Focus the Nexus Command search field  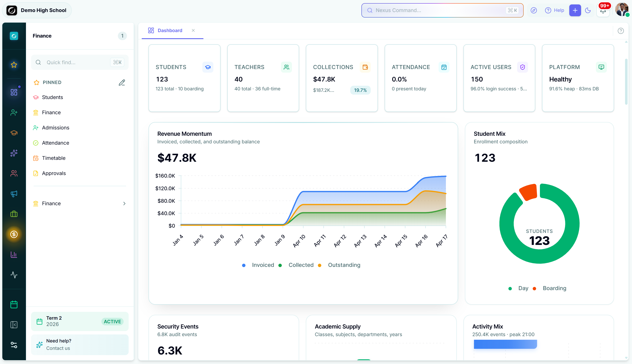tap(442, 10)
